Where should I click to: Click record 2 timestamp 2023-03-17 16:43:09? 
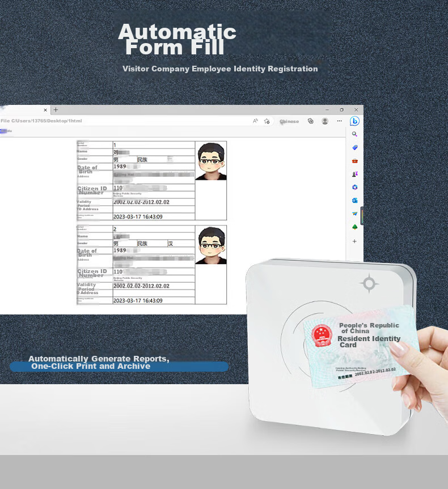click(x=138, y=301)
